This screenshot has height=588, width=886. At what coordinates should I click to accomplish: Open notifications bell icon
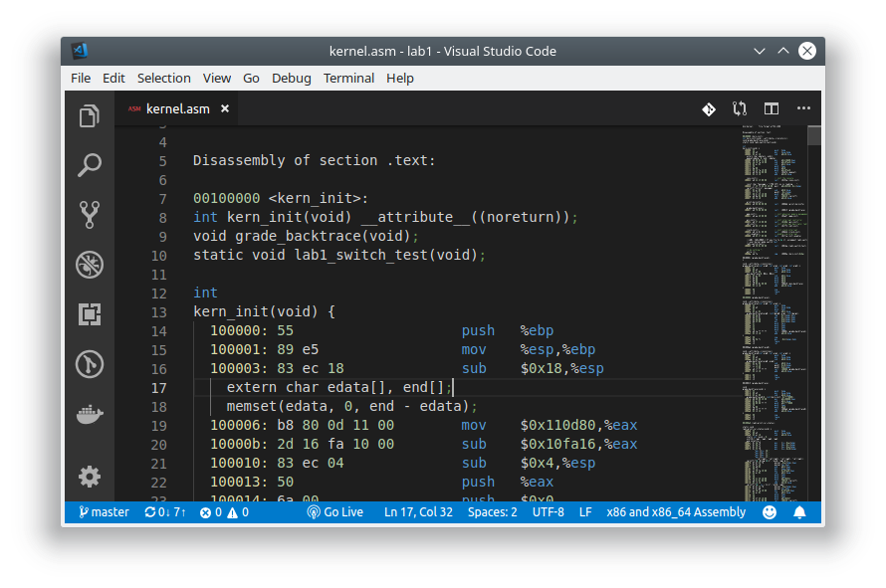point(799,512)
